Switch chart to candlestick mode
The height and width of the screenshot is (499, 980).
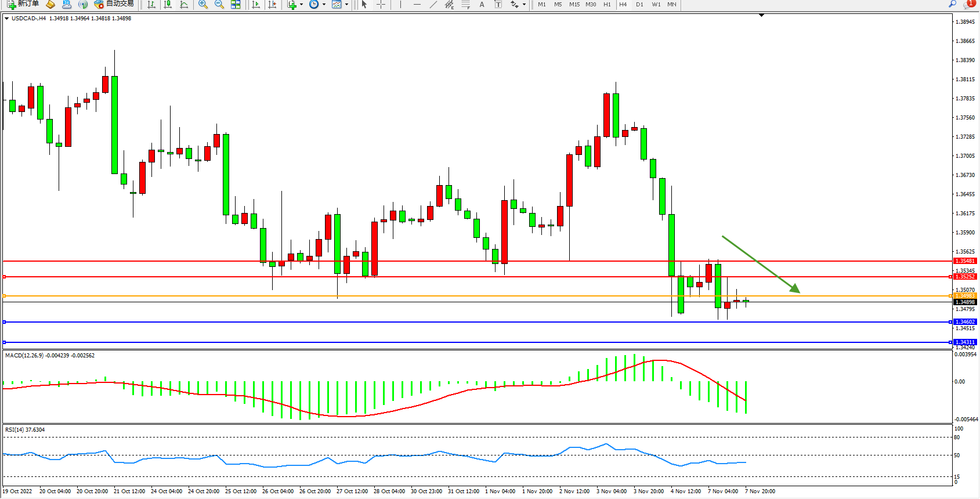[x=168, y=5]
